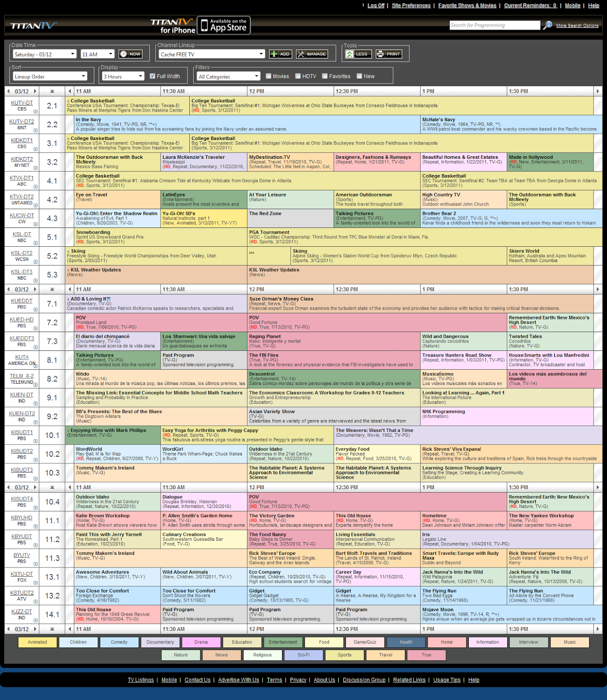Open the Cache FREE TV channel lineup dropdown

pos(212,54)
